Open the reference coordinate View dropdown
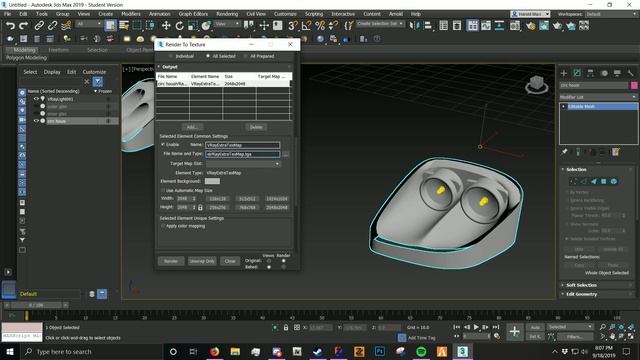 coord(227,24)
